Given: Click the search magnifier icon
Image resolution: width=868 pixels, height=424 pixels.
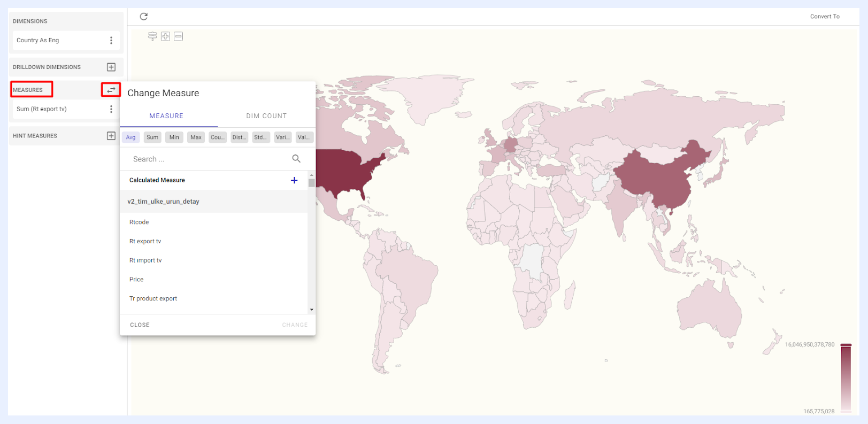Looking at the screenshot, I should [296, 159].
